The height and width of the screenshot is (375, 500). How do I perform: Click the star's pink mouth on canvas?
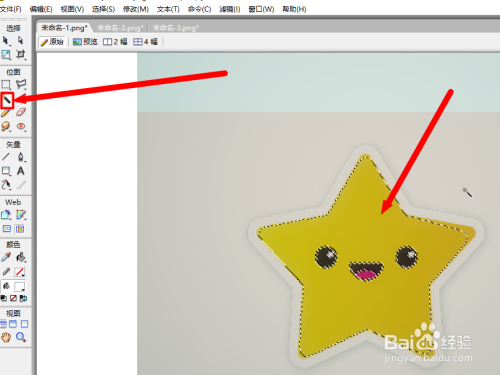tap(365, 275)
